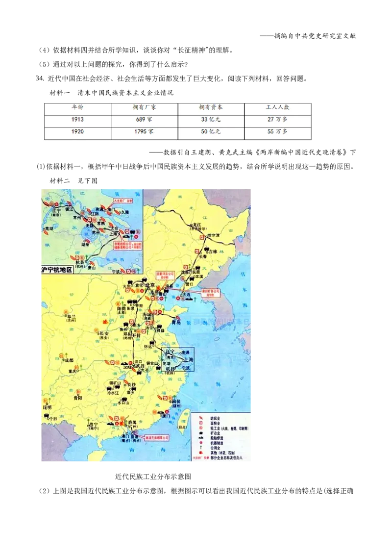Select the utilities (公用业) arrow legend symbol
Viewport: 392px width, 555px height.
tap(200, 447)
